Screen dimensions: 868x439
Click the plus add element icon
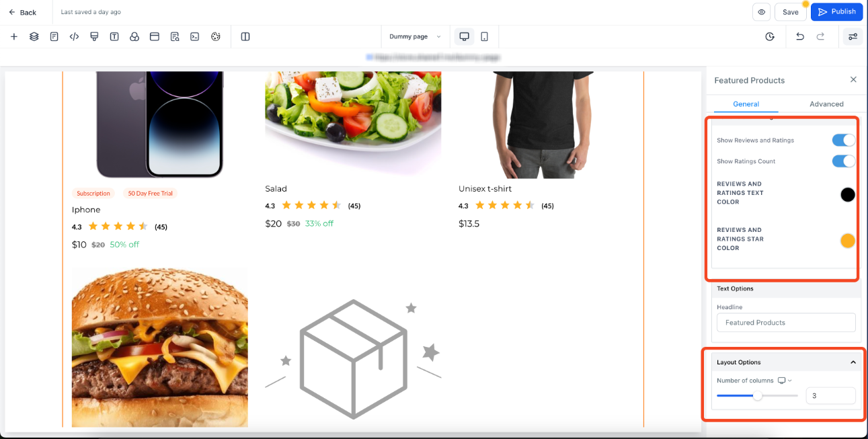tap(13, 37)
